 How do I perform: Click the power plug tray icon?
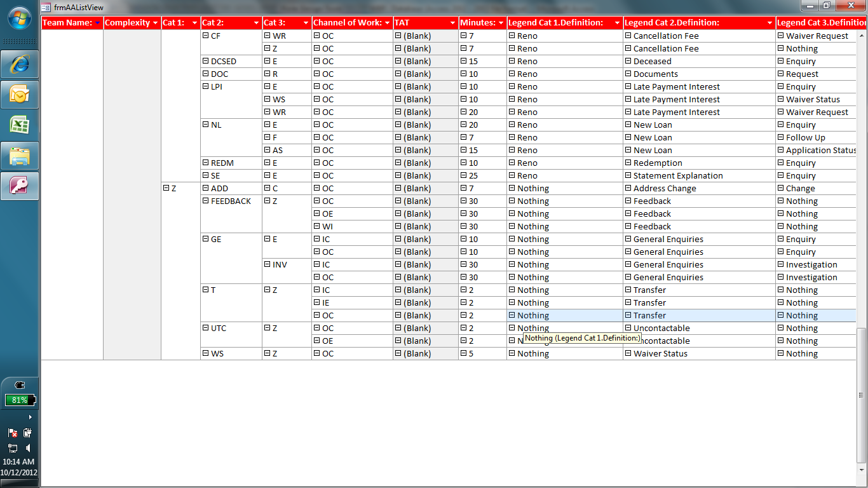click(29, 433)
